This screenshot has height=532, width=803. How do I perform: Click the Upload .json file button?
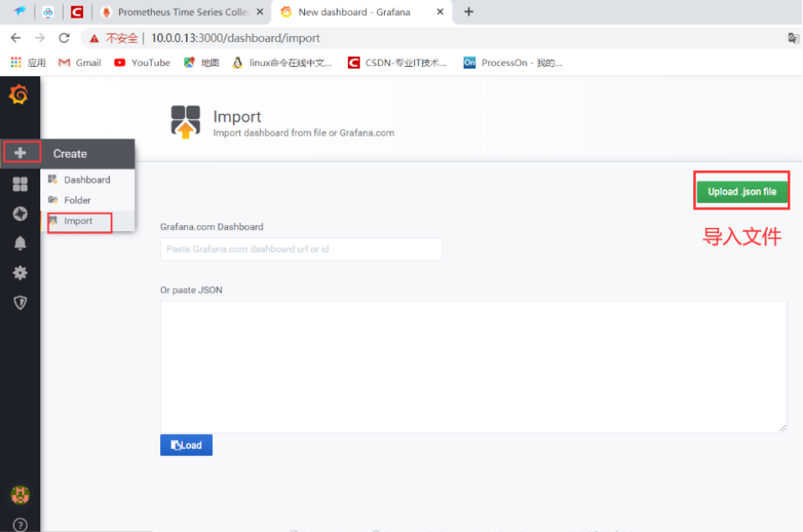742,192
